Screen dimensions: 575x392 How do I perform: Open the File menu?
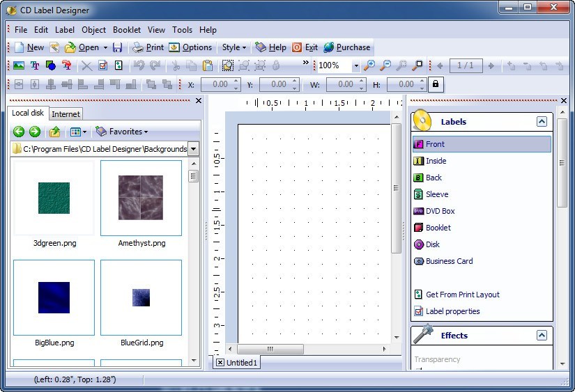[20, 30]
